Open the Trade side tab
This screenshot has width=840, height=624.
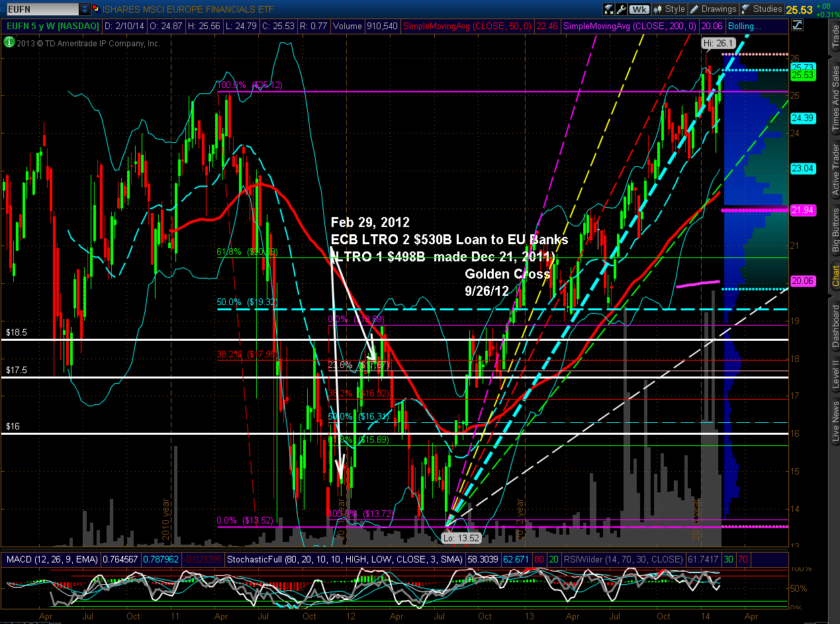pos(834,37)
